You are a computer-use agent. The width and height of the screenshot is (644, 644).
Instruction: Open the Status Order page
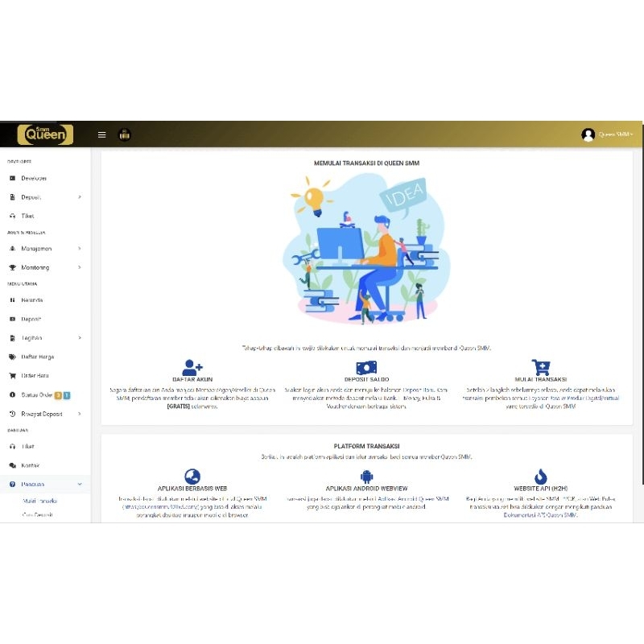37,394
